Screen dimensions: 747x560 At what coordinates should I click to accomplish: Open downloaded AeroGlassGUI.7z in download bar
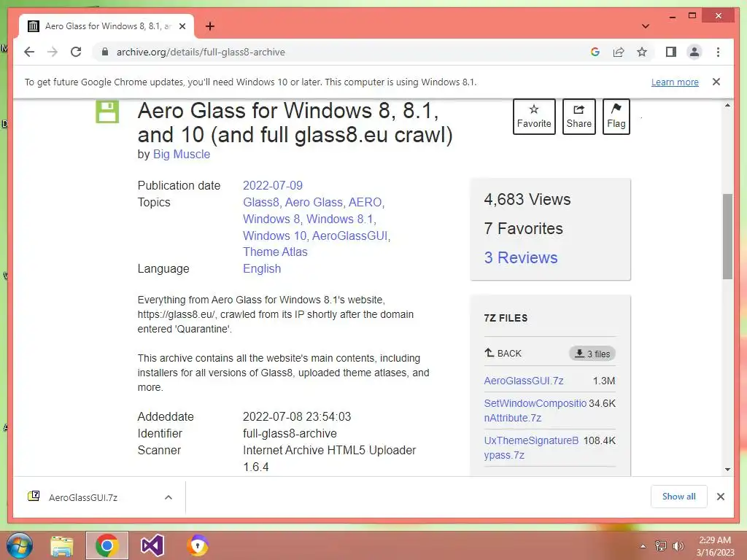coord(82,497)
